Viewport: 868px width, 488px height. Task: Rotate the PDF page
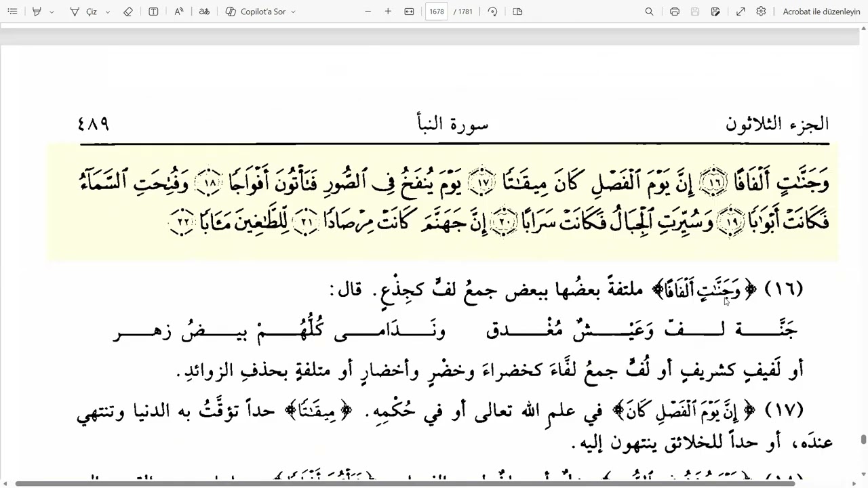(493, 12)
